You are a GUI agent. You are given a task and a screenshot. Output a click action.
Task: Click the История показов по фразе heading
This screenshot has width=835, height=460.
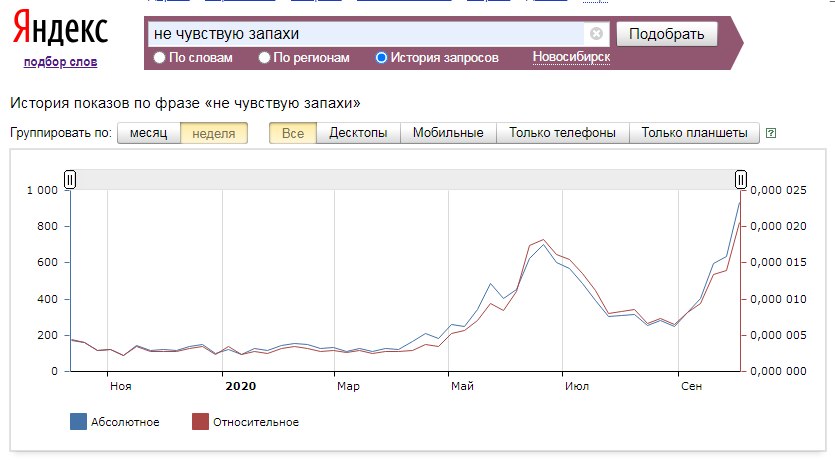click(x=185, y=103)
